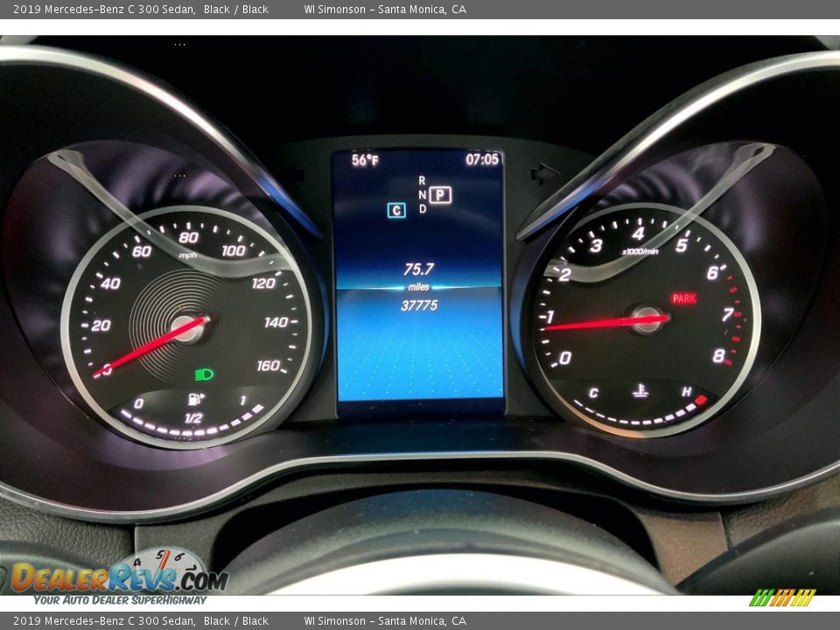Screen dimensions: 840x630
Task: Click the 3 mark on tachometer
Action: [x=596, y=245]
